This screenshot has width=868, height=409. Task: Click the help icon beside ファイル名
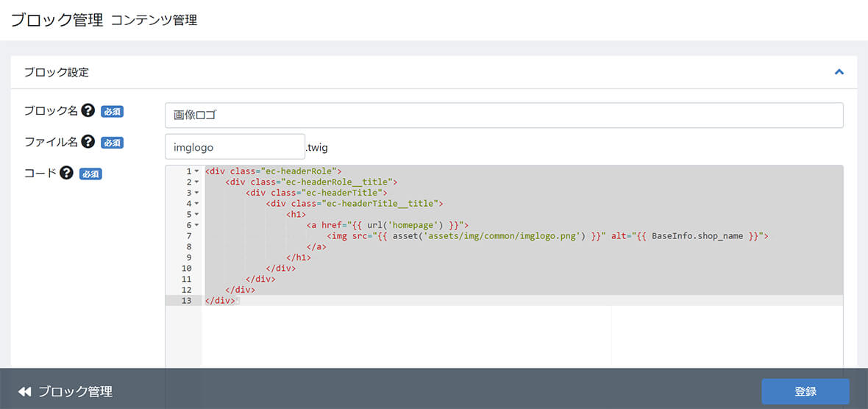(x=88, y=142)
